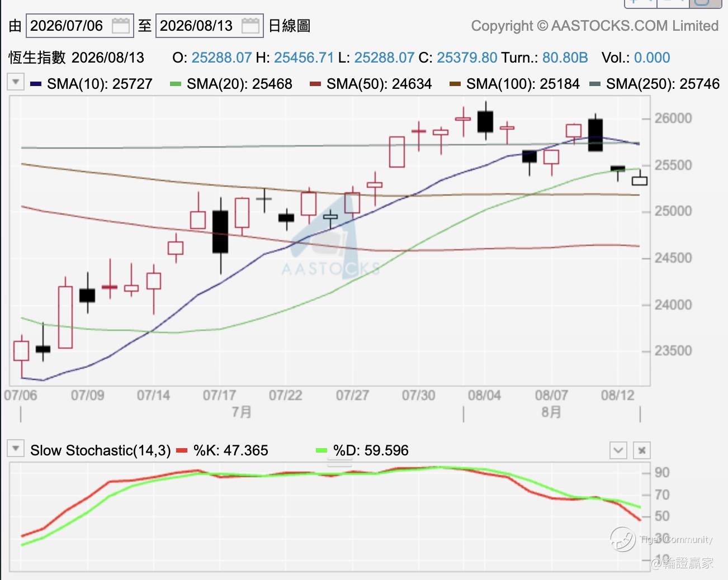728x580 pixels.
Task: Click the SMA(250) gray color swatch
Action: tap(595, 84)
